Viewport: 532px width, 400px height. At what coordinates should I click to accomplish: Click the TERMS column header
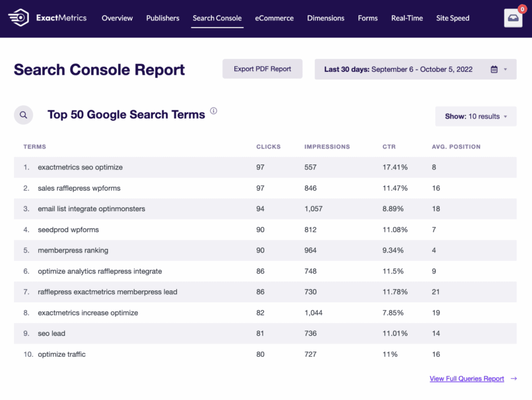coord(35,147)
